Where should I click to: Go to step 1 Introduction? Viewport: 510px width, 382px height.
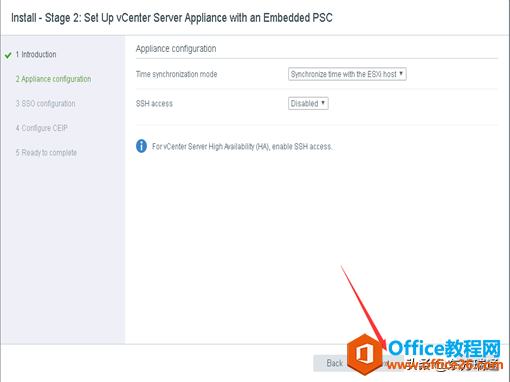coord(36,54)
